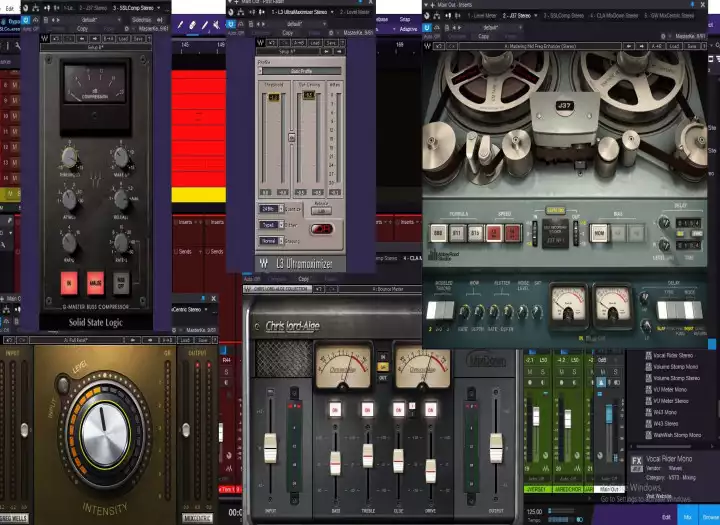This screenshot has width=720, height=525.
Task: Click the L3 Threshold fader value handle
Action: click(273, 97)
